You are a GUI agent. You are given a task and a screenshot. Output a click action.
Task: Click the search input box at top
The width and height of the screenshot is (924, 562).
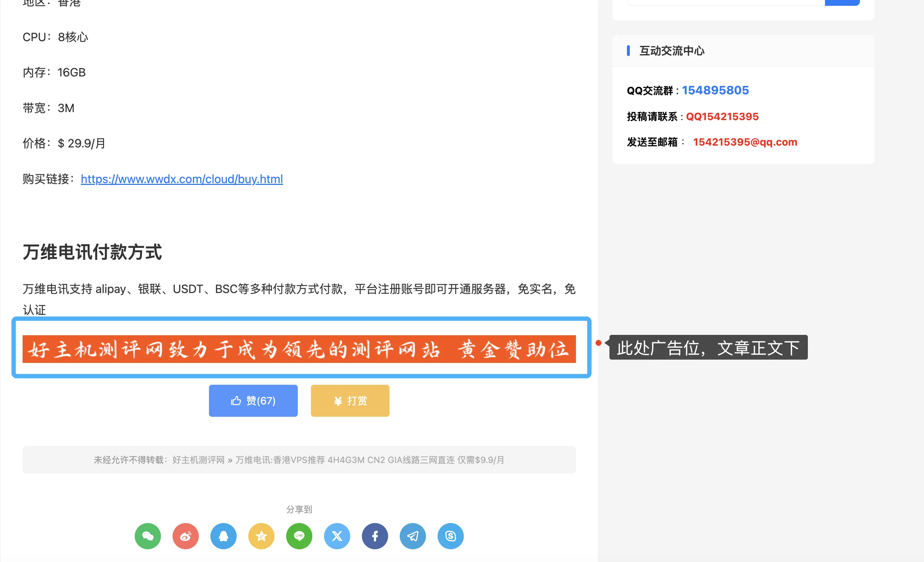[x=726, y=2]
